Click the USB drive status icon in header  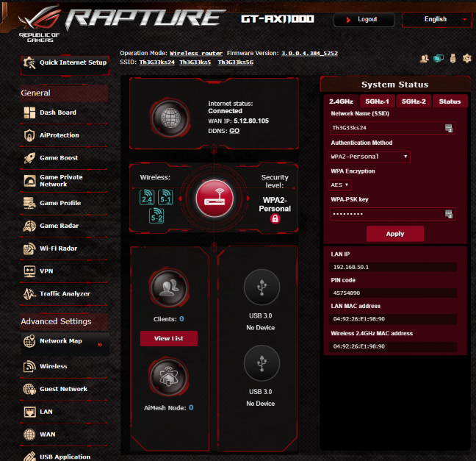click(x=452, y=58)
